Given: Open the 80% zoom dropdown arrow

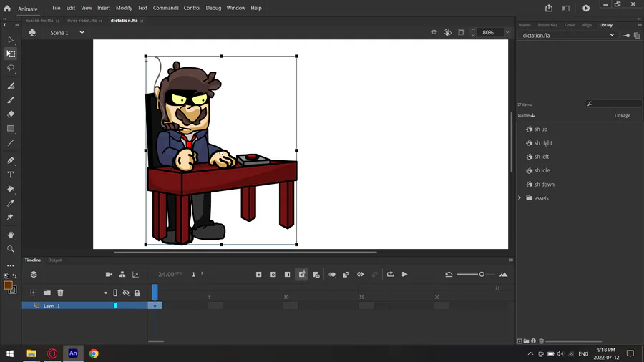Looking at the screenshot, I should pyautogui.click(x=507, y=32).
